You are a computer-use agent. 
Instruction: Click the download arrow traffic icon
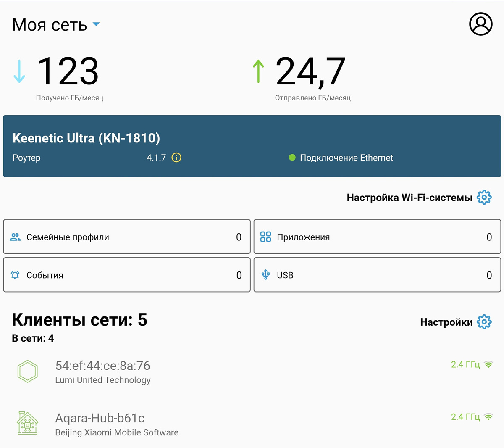19,71
